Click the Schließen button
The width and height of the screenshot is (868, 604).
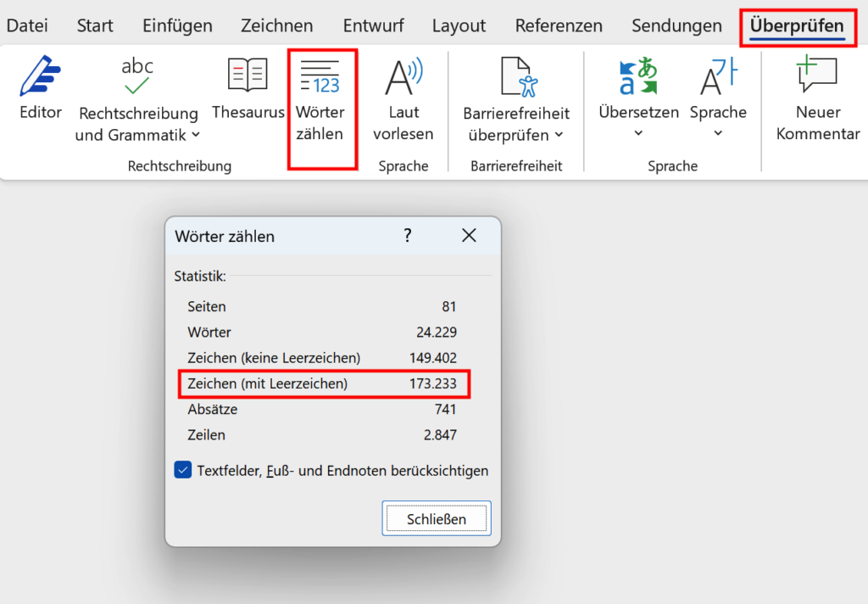coord(436,518)
